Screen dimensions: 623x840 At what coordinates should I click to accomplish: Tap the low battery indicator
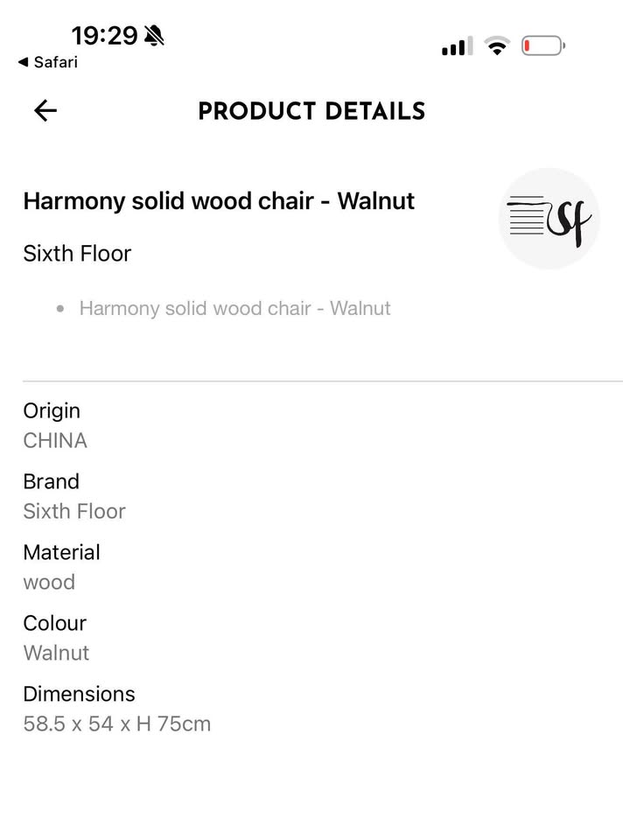(542, 46)
